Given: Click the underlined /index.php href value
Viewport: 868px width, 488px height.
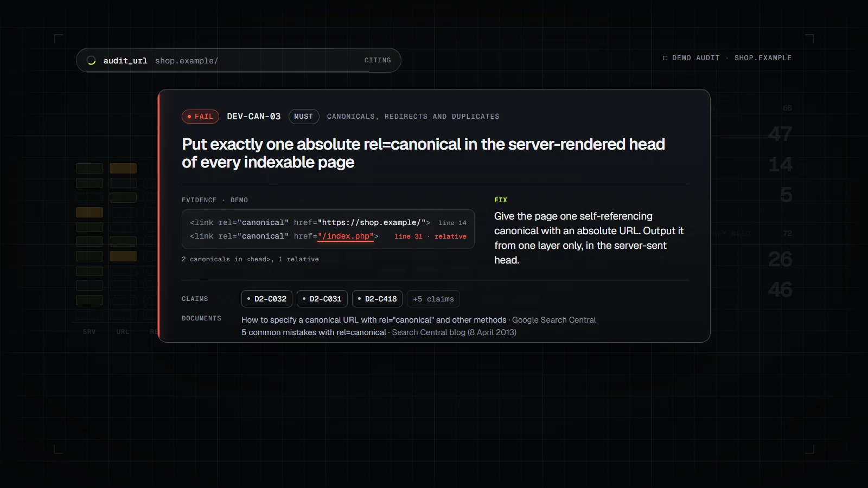Looking at the screenshot, I should (x=346, y=236).
